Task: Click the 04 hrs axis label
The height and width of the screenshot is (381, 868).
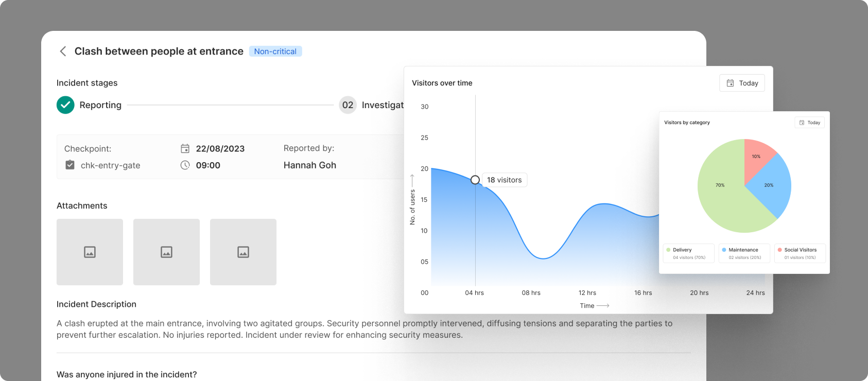Action: [x=475, y=293]
